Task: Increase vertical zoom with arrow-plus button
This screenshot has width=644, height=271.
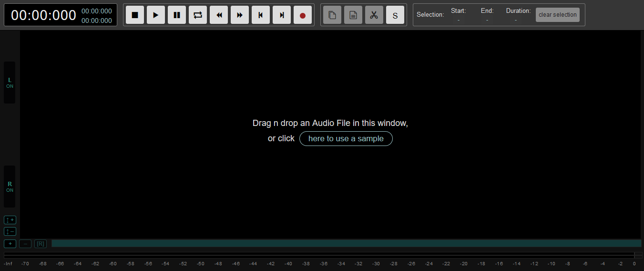Action: [10, 220]
